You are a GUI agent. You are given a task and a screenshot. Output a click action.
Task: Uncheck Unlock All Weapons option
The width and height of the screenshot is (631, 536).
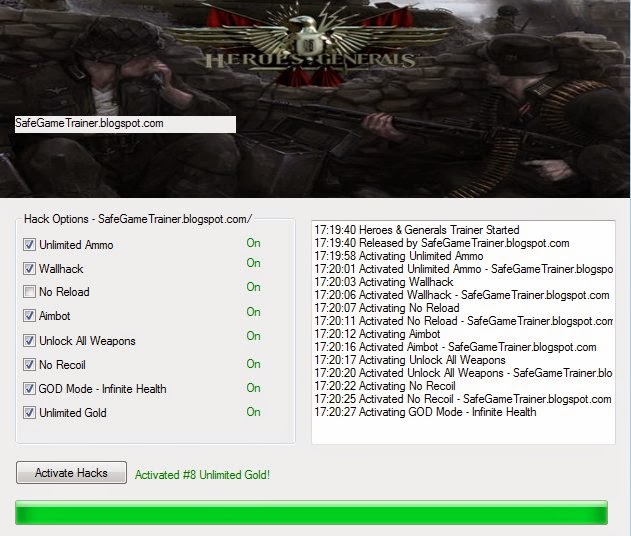click(x=29, y=341)
